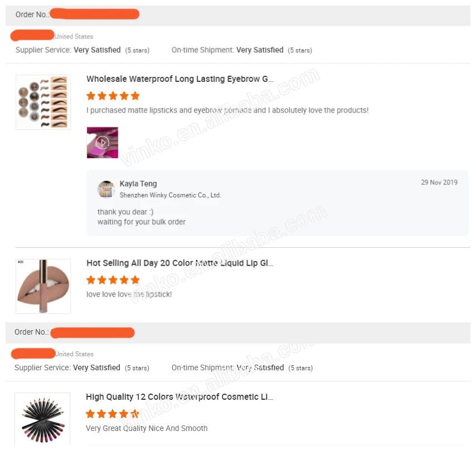Click Shenzhen Winky Cosmetic Co., Ltd. name
476x451 pixels.
click(x=171, y=195)
